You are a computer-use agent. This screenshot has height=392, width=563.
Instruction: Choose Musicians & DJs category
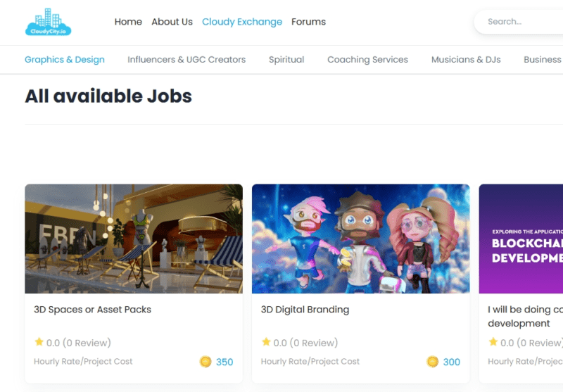tap(466, 60)
